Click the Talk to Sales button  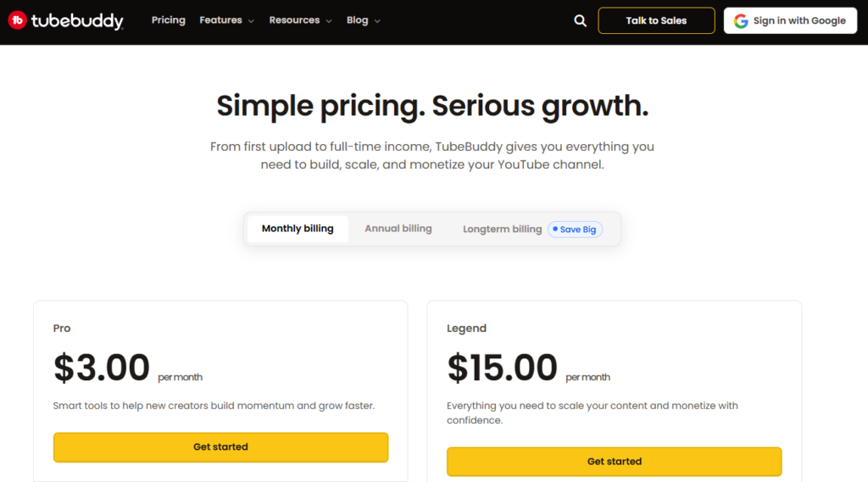(x=656, y=20)
